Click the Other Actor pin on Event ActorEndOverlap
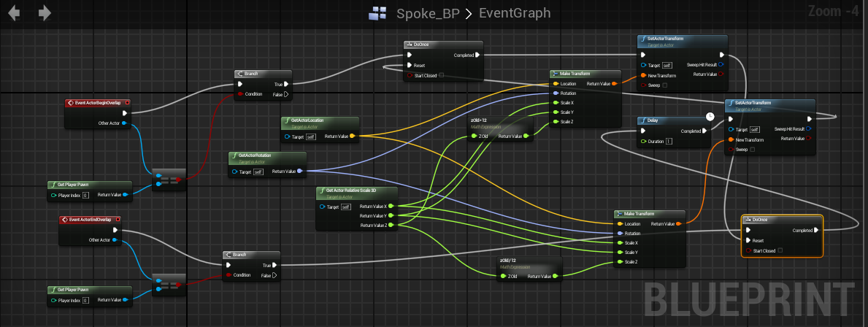The width and height of the screenshot is (868, 327). point(115,240)
